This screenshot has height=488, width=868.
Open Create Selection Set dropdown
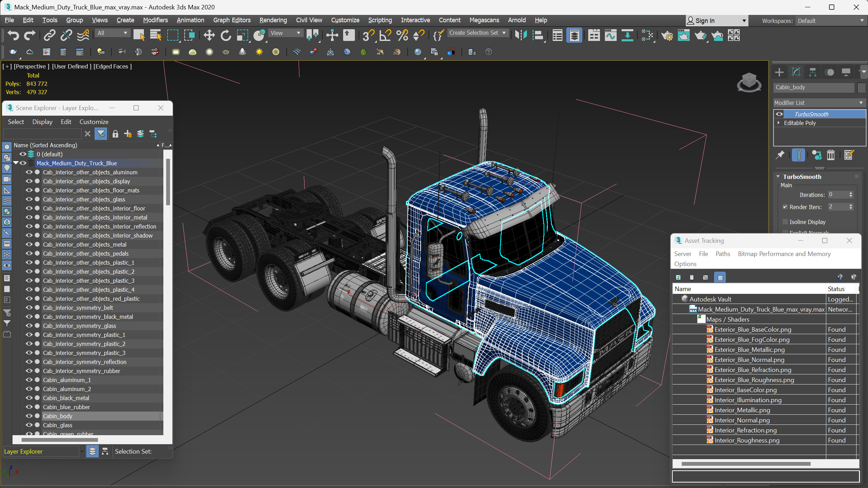click(x=479, y=33)
